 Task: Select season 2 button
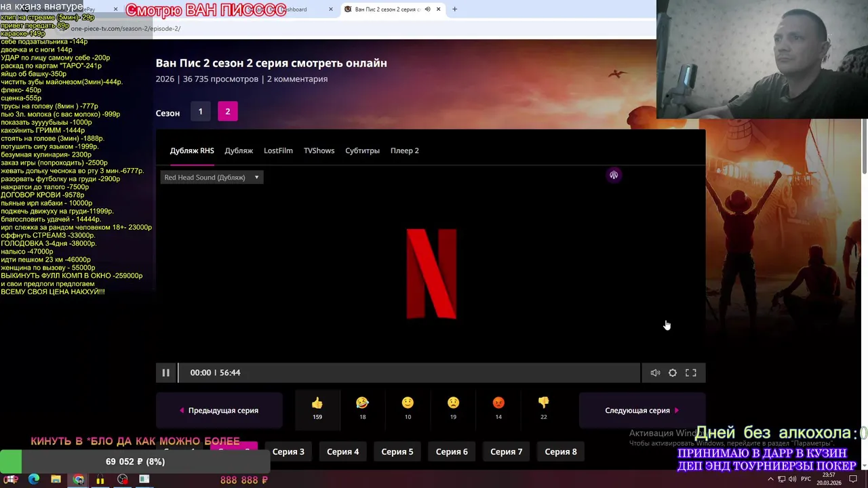(x=228, y=112)
